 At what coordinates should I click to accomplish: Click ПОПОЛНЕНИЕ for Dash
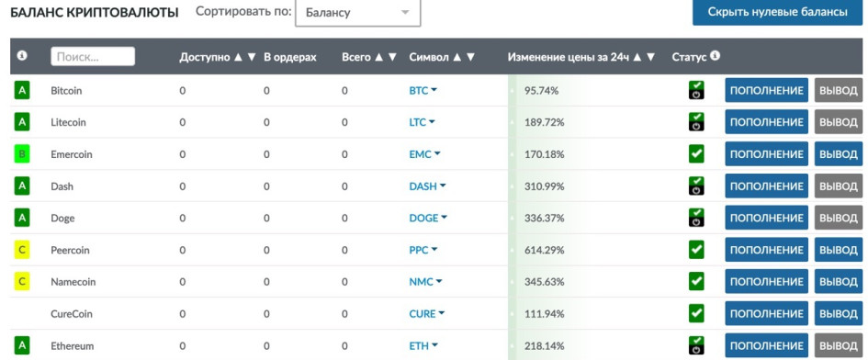coord(767,186)
